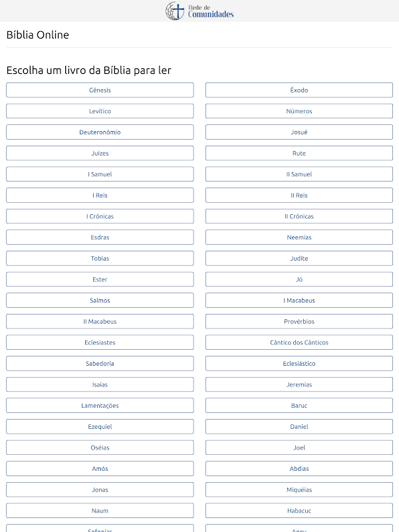
Task: Open Salmos
Action: point(100,301)
